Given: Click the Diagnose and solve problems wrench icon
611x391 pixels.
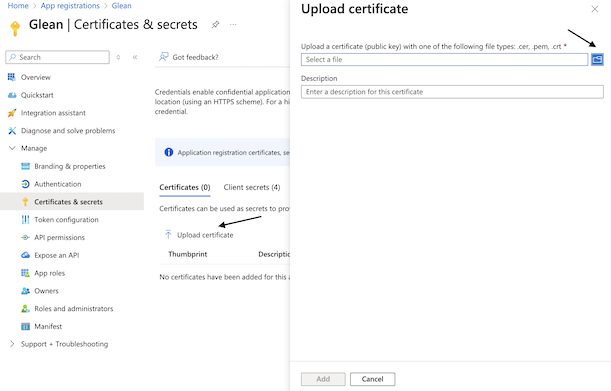Looking at the screenshot, I should tap(12, 131).
